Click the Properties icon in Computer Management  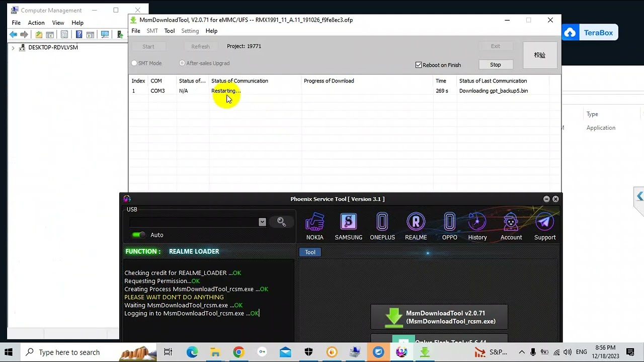[64, 35]
